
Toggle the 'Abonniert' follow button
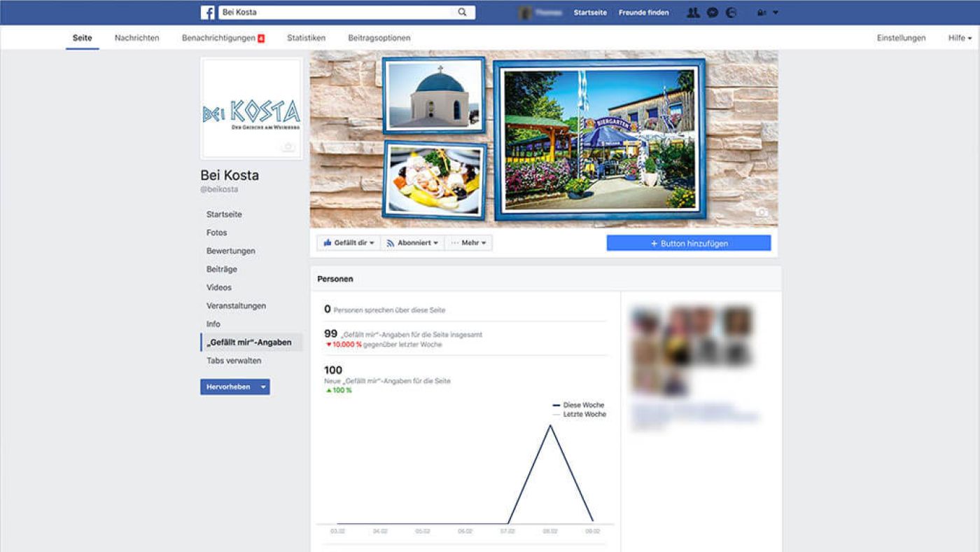tap(413, 243)
